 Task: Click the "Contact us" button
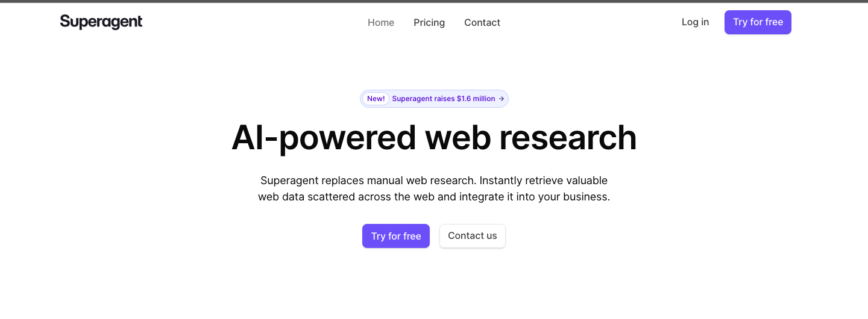coord(473,236)
